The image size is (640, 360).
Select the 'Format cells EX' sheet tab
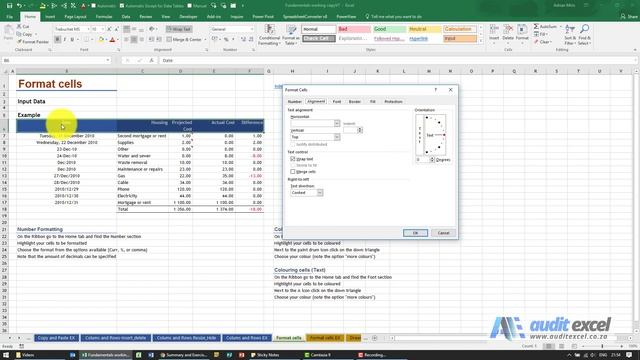(x=325, y=338)
